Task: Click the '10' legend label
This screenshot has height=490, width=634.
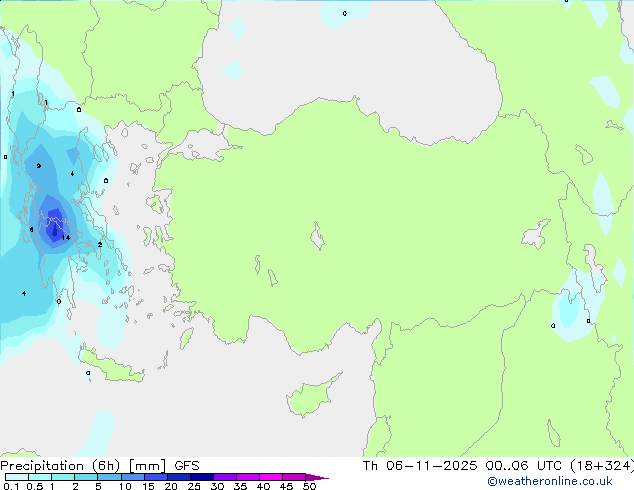Action: [125, 486]
